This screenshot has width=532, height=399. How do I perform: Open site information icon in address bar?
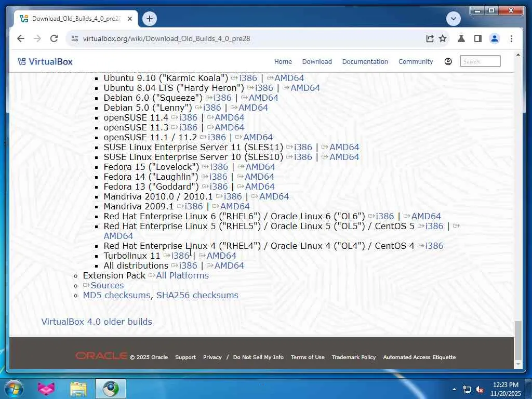point(75,38)
